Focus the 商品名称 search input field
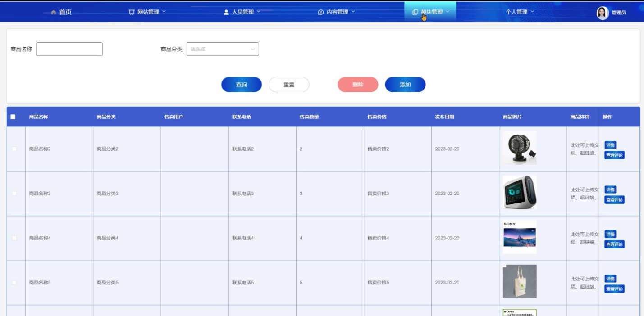 (69, 49)
